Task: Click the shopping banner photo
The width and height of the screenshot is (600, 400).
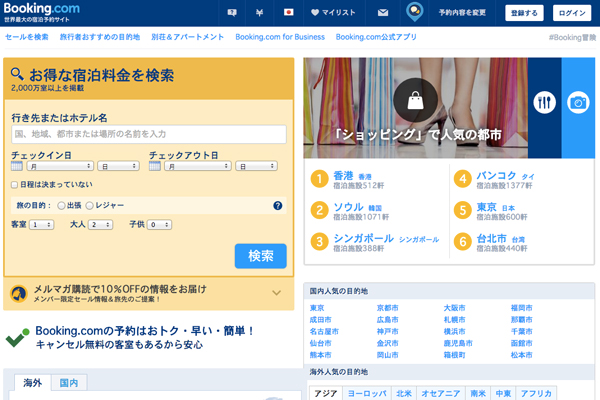Action: click(x=416, y=108)
